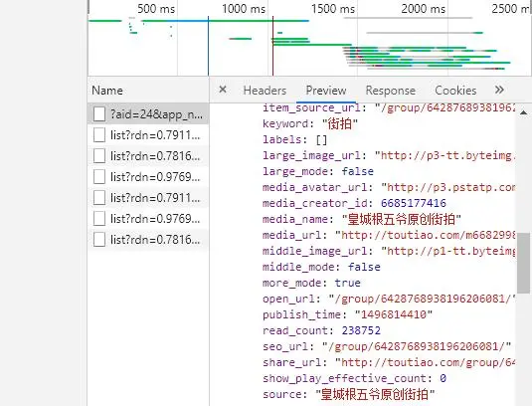Click the 2000 ms timeline label
This screenshot has width=532, height=406.
coord(423,9)
